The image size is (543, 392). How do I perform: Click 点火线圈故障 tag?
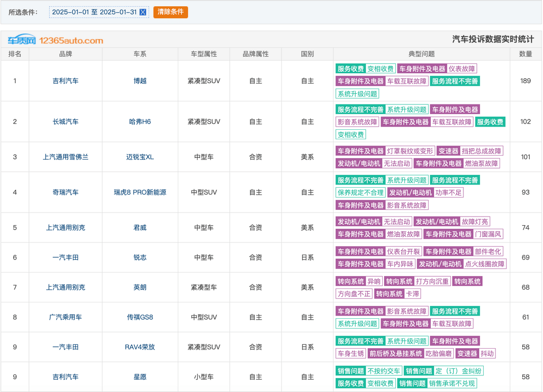(x=485, y=264)
